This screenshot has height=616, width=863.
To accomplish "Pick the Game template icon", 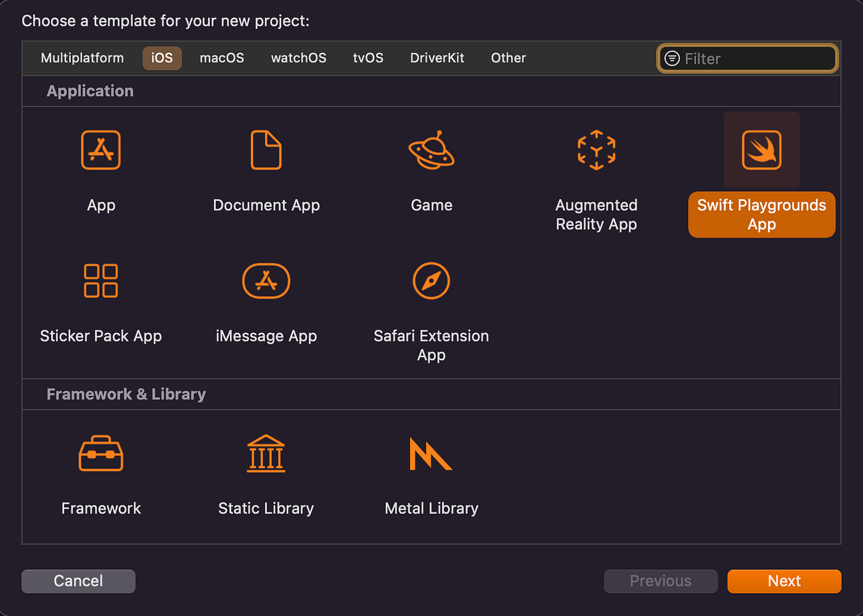I will tap(431, 150).
